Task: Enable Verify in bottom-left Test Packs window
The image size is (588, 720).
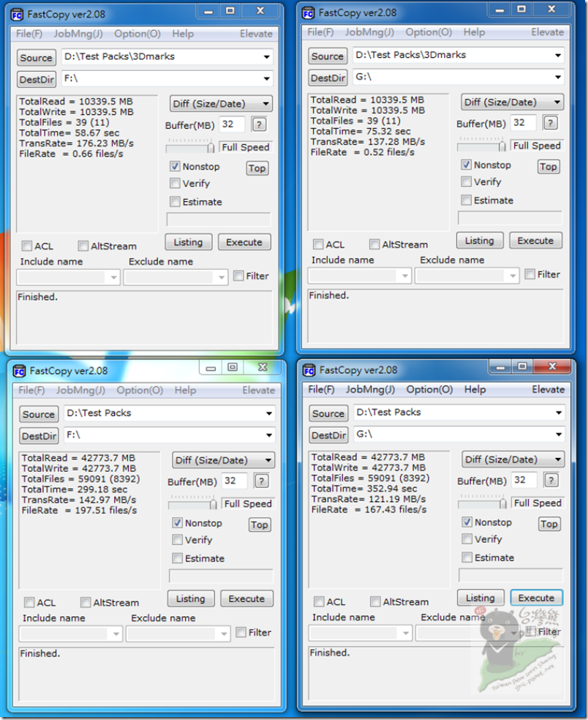Action: 177,539
